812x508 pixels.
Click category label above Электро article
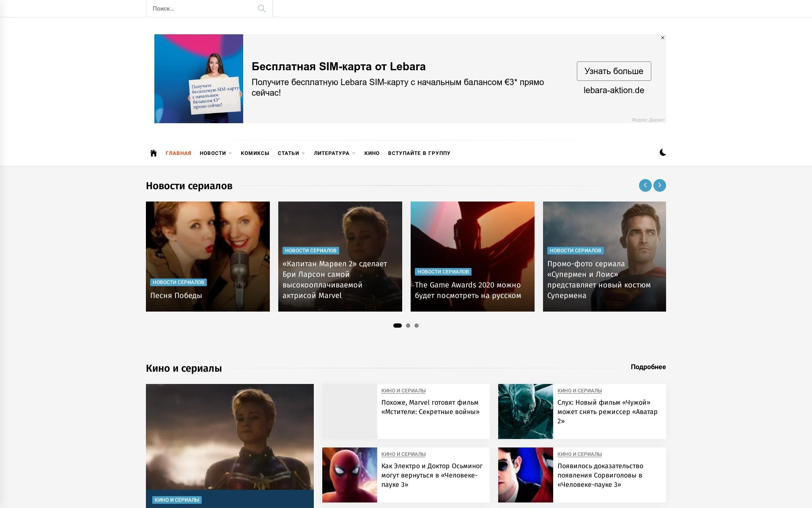[x=403, y=454]
